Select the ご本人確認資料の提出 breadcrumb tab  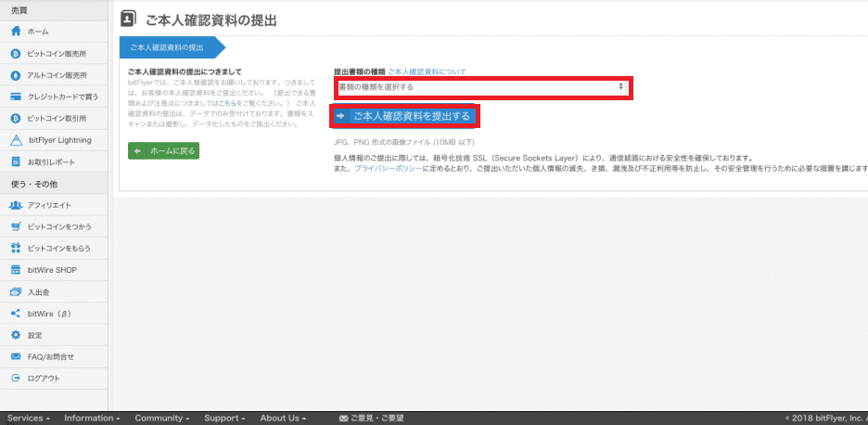click(x=172, y=47)
